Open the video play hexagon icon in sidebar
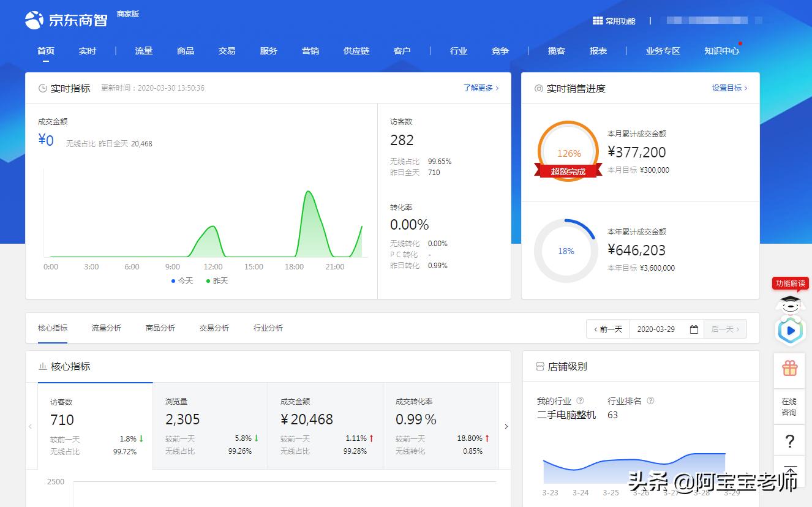This screenshot has height=507, width=812. 789,331
